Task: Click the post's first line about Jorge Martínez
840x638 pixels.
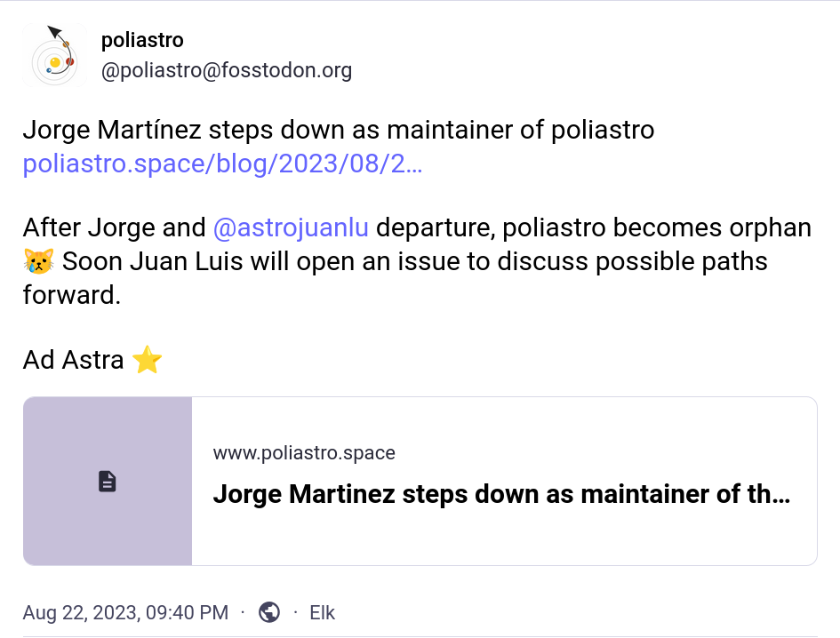Action: coord(338,131)
